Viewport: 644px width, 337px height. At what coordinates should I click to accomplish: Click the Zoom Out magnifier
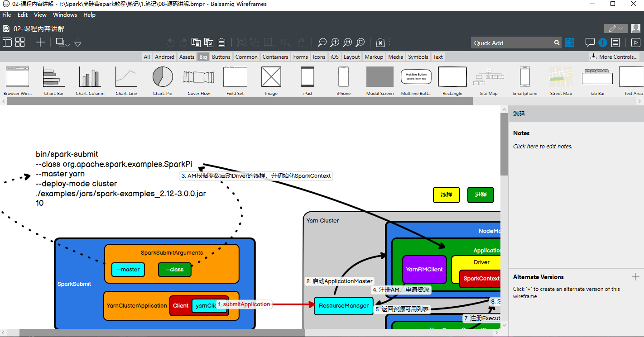point(322,43)
